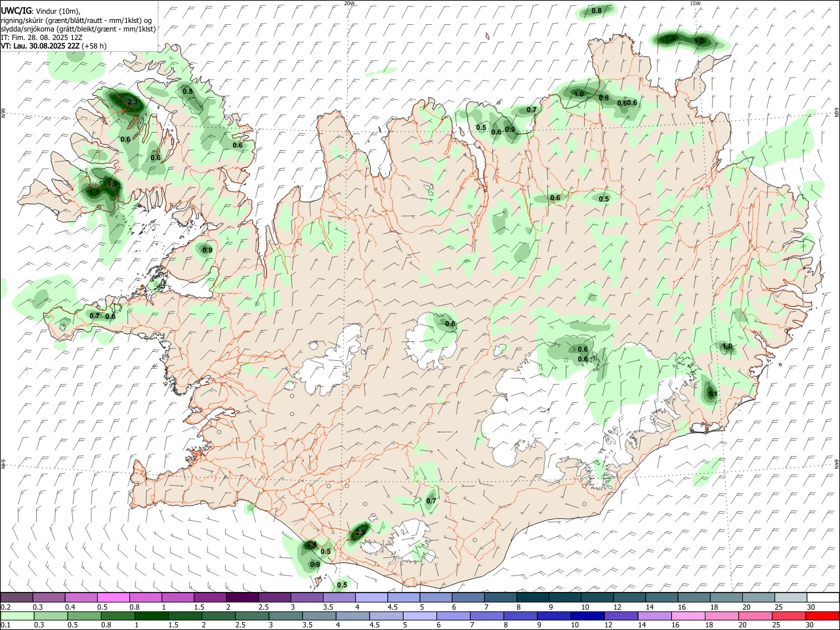Click the UWC/IG title text

tap(16, 10)
